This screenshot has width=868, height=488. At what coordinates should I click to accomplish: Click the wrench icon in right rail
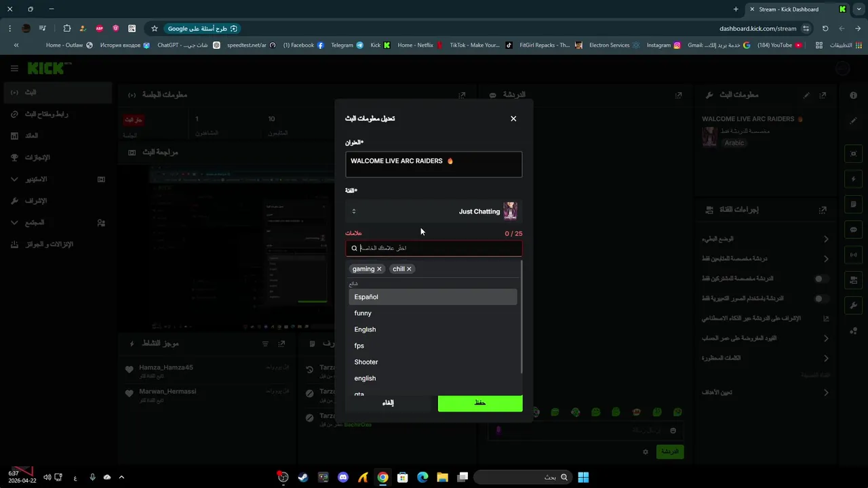(854, 306)
